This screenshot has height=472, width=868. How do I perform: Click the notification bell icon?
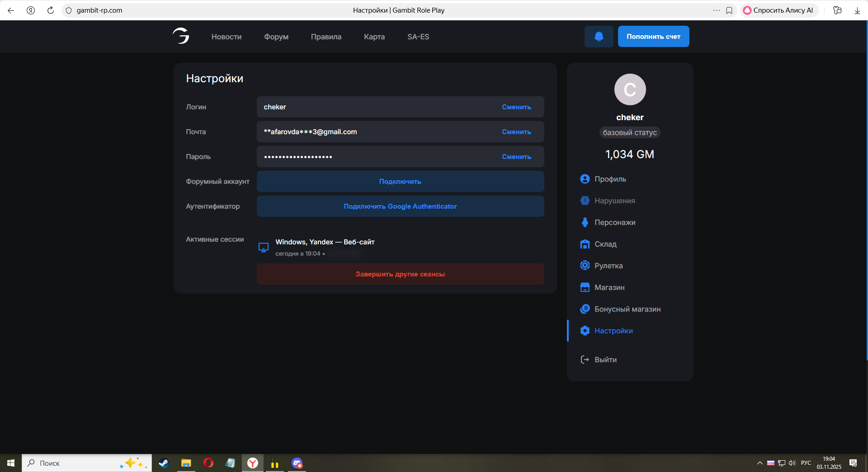(x=599, y=37)
